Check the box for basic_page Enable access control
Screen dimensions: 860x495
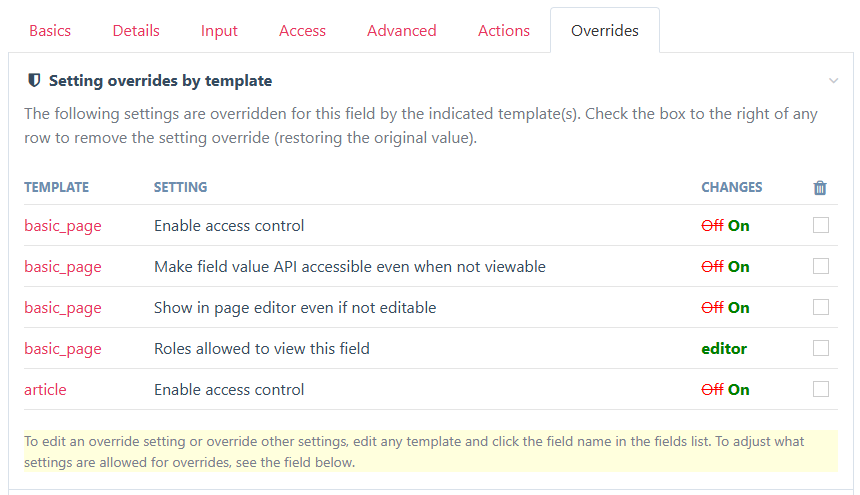click(x=821, y=225)
